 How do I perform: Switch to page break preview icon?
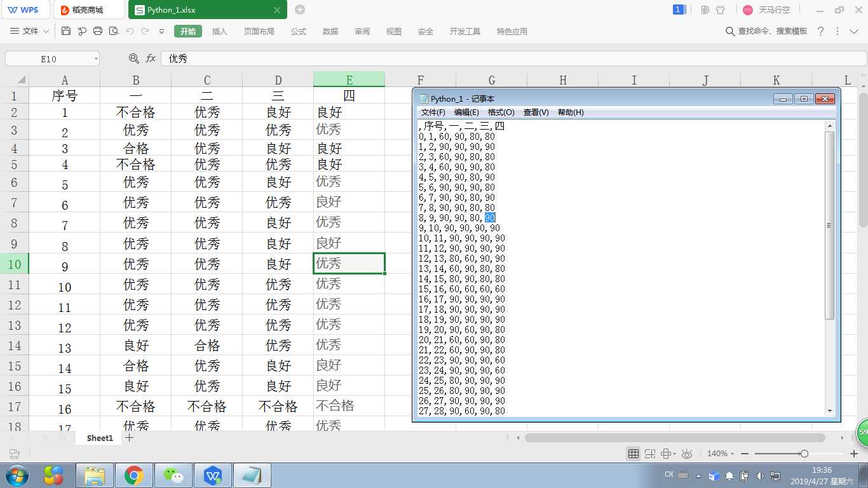point(649,454)
